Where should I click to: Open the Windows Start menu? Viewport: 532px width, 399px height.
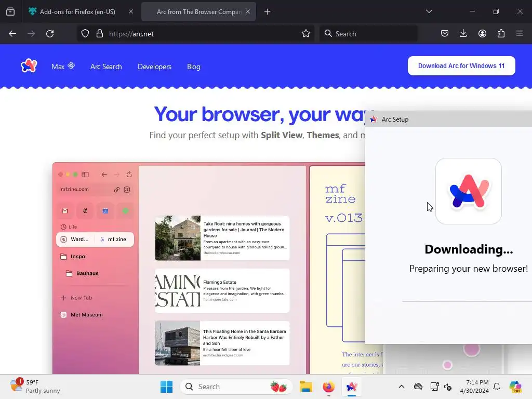click(x=166, y=387)
